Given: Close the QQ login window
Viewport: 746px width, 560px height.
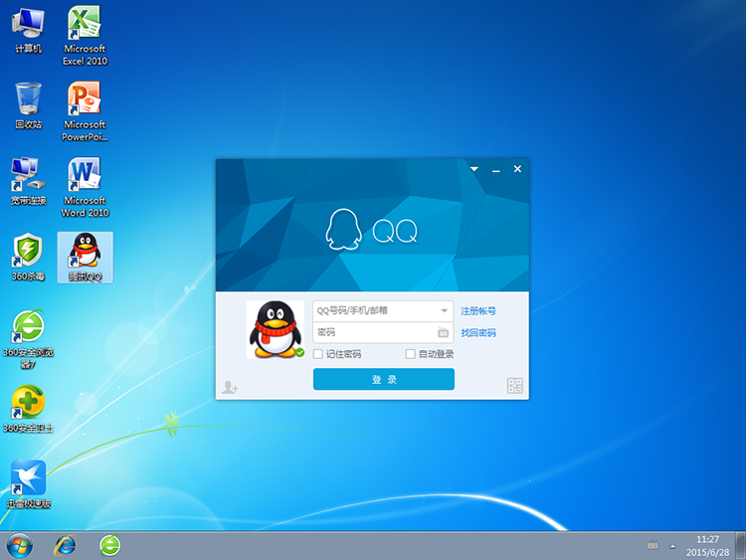Looking at the screenshot, I should click(x=517, y=169).
